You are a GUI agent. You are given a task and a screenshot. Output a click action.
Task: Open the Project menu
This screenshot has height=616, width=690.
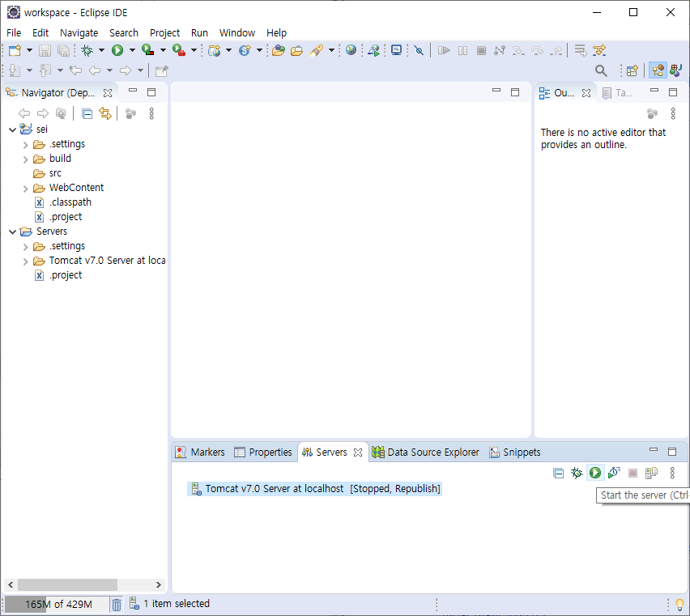[164, 33]
